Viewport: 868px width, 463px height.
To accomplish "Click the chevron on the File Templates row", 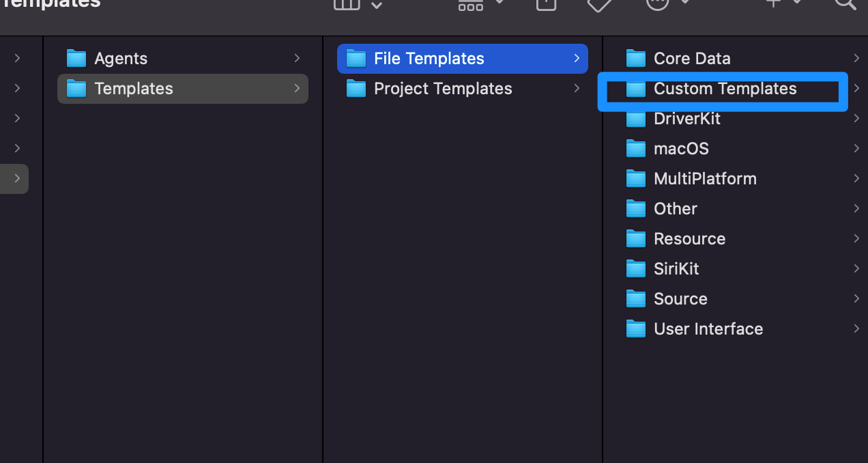I will [577, 59].
